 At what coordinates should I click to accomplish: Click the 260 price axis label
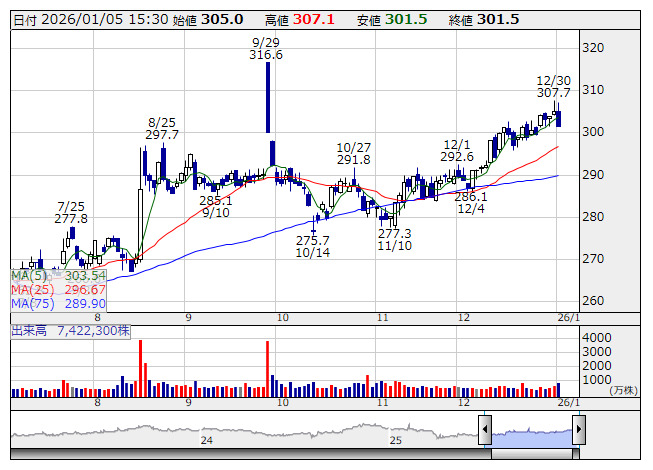593,301
